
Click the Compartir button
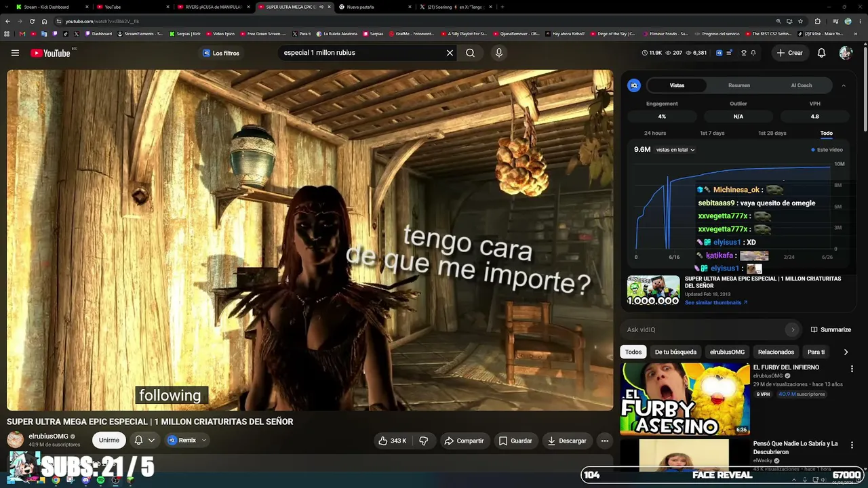click(x=464, y=441)
